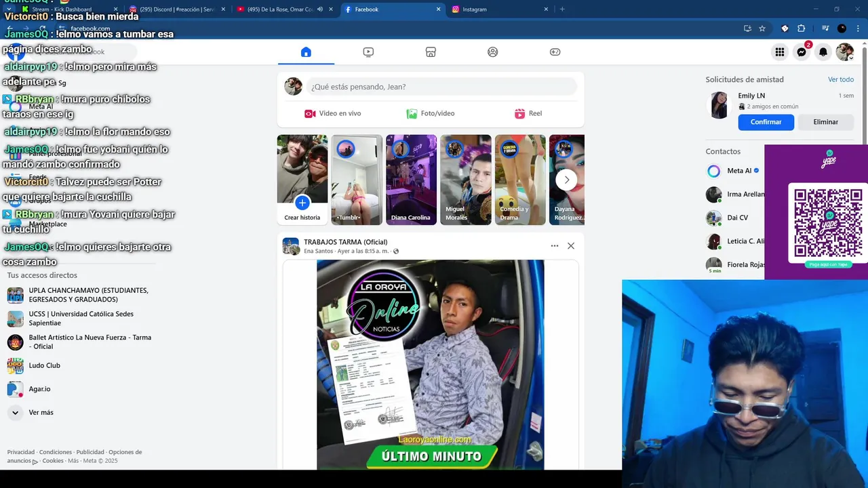Open the La Oroya Online post image
The height and width of the screenshot is (488, 868).
431,365
